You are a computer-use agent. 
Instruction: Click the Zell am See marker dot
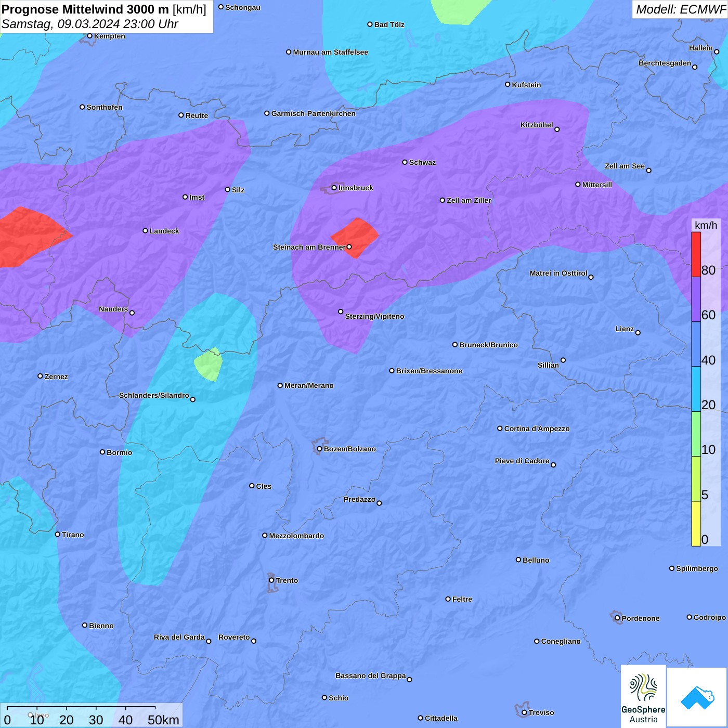tap(648, 170)
